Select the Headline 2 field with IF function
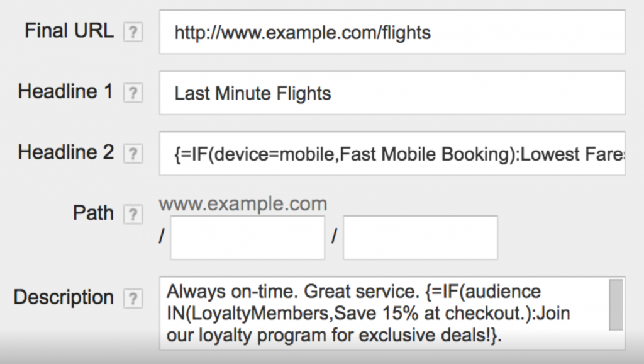 [x=392, y=154]
